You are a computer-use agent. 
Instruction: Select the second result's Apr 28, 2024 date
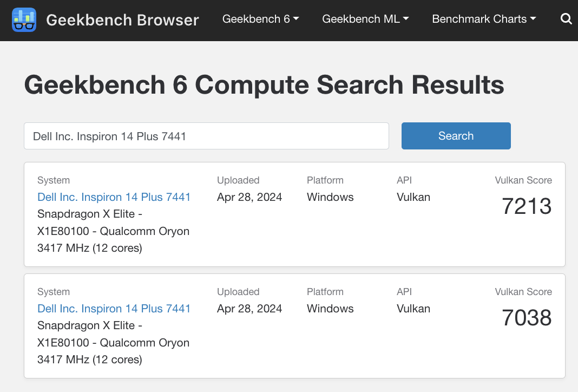pos(249,309)
